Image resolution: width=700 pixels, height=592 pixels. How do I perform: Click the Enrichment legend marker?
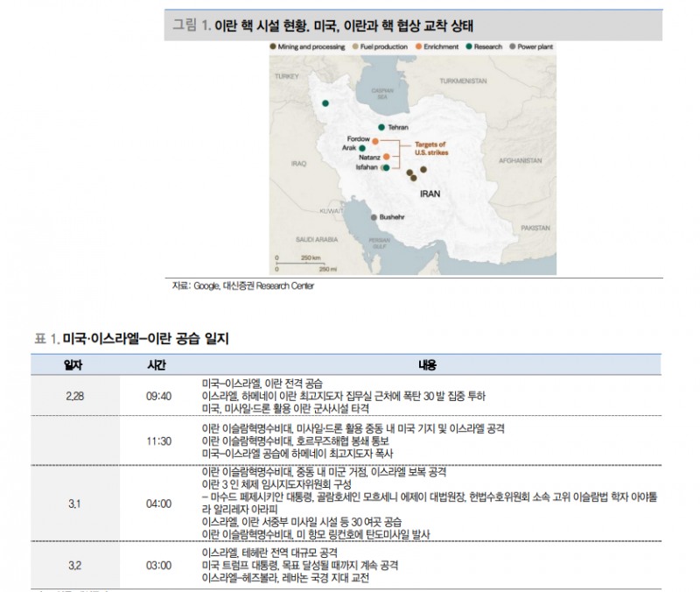pos(418,46)
